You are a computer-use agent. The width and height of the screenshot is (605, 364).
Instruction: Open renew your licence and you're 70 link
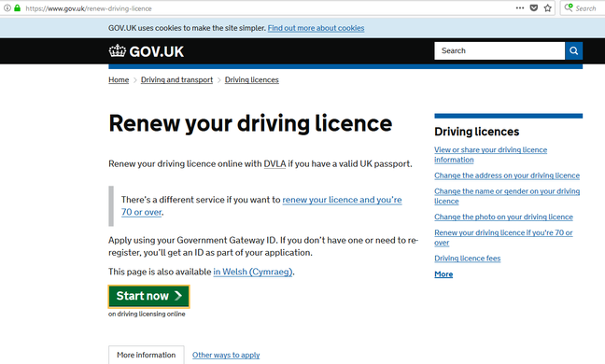point(342,200)
